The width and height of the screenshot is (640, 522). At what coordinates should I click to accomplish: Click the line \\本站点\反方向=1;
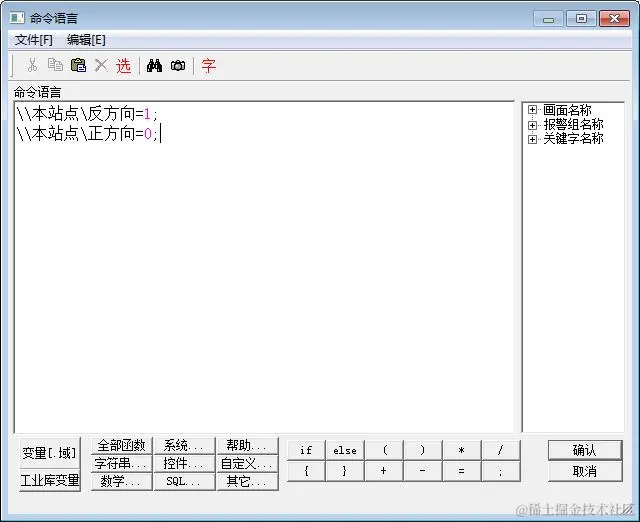87,114
